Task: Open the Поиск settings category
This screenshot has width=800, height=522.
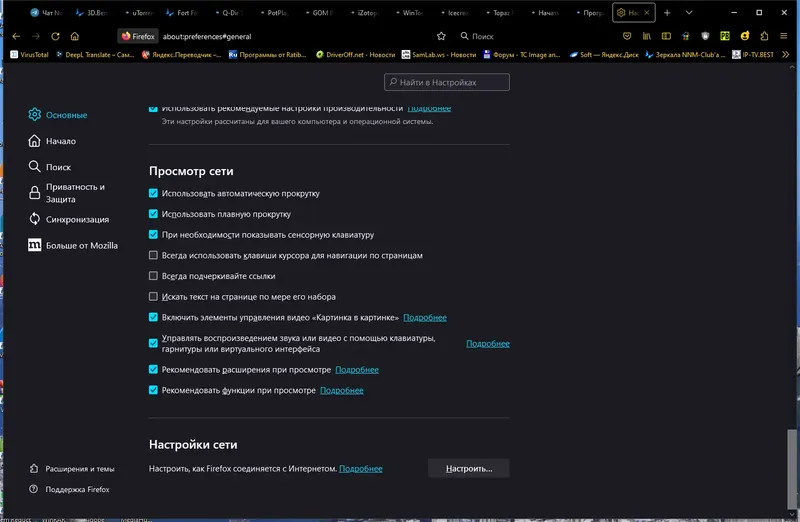Action: click(49, 167)
